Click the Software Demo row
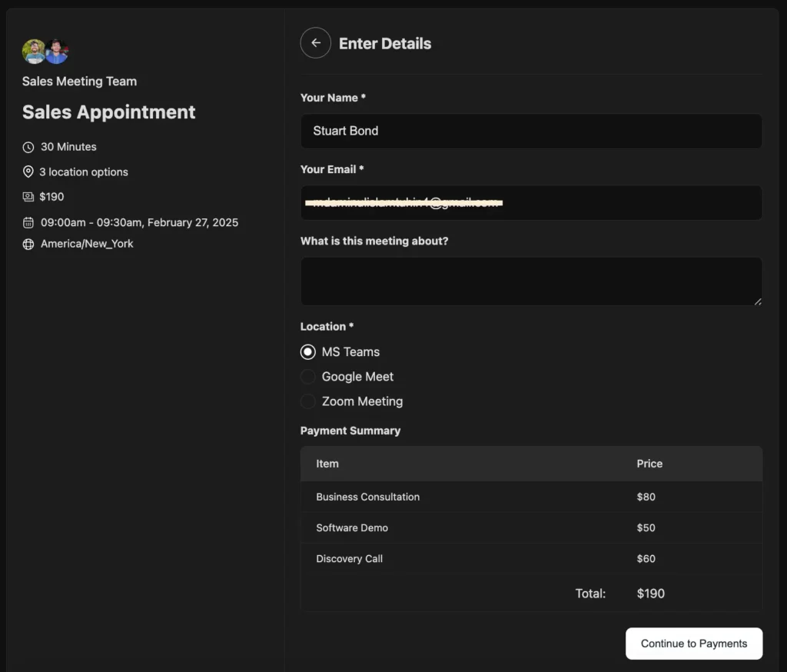This screenshot has width=787, height=672. 531,527
